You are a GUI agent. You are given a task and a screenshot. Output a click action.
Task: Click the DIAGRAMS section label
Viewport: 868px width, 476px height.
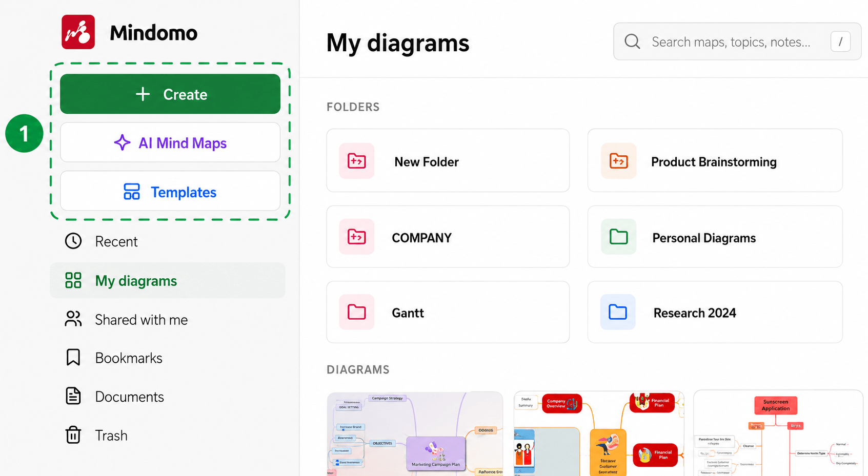tap(358, 369)
